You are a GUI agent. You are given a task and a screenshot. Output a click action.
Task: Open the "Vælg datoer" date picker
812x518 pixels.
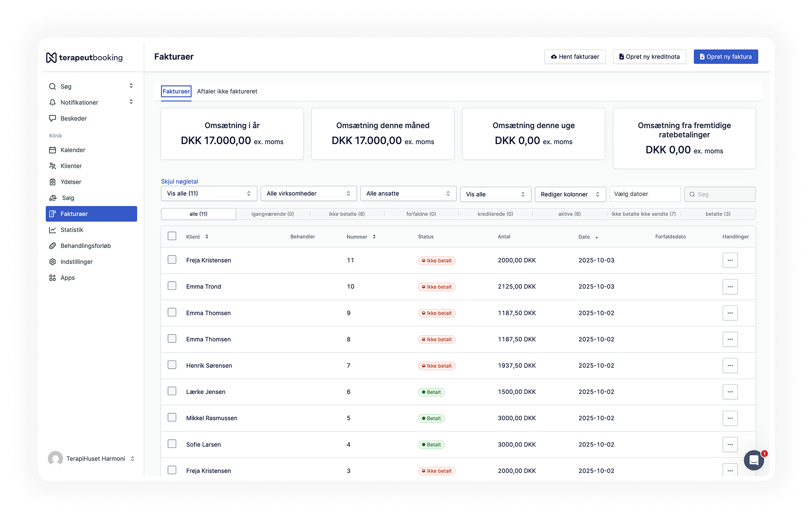[x=645, y=194]
